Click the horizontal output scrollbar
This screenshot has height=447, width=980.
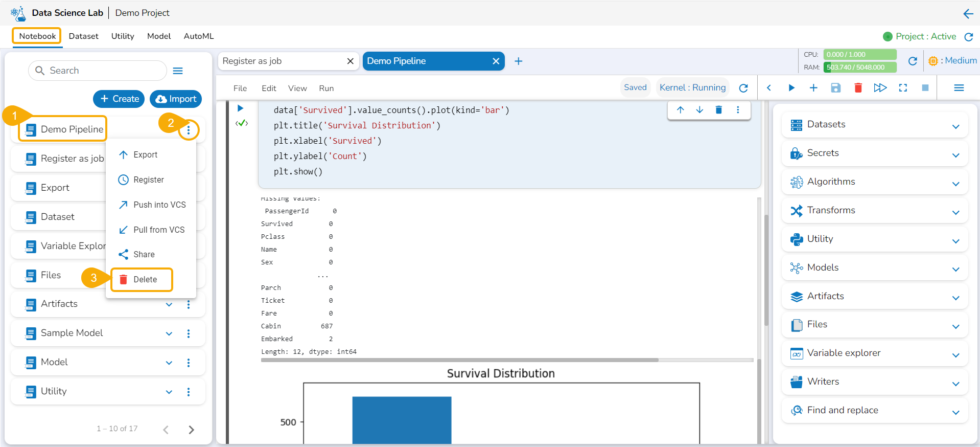(459, 360)
